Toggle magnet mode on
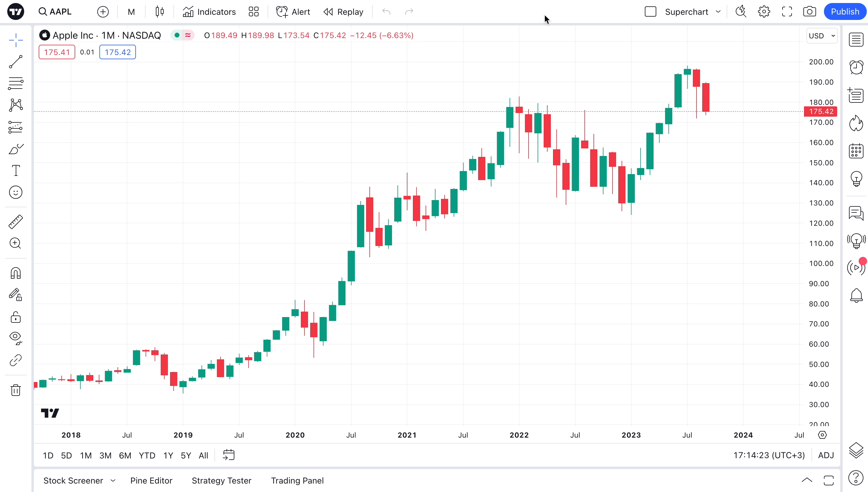The height and width of the screenshot is (492, 868). (15, 273)
